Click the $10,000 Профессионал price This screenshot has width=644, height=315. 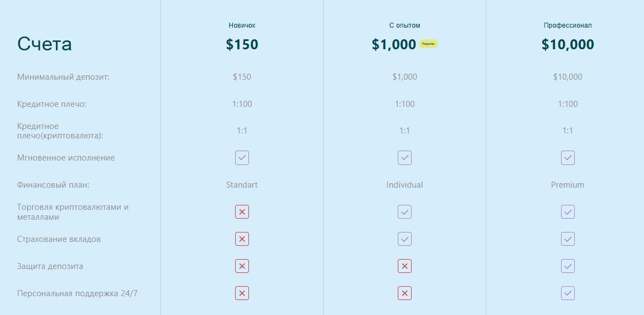[x=568, y=44]
